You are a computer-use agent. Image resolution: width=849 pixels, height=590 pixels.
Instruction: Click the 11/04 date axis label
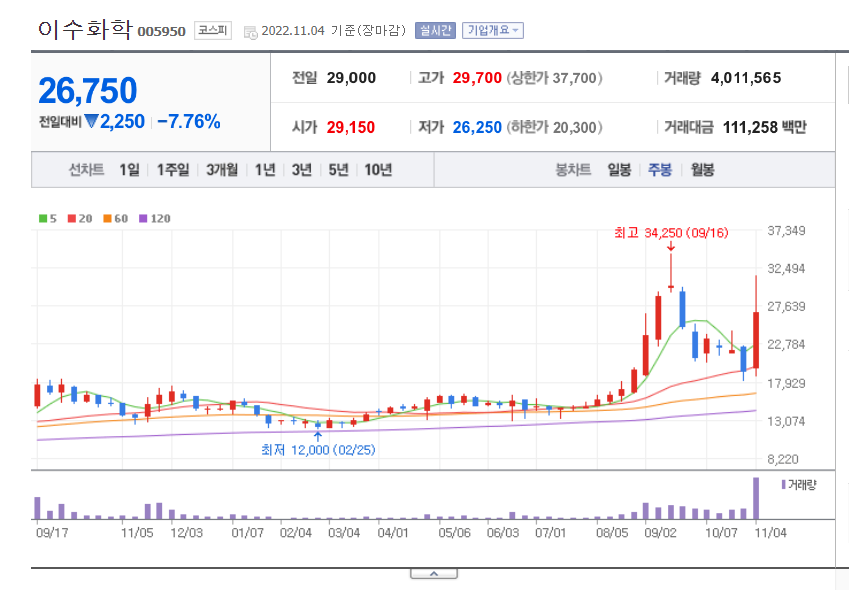pyautogui.click(x=770, y=533)
